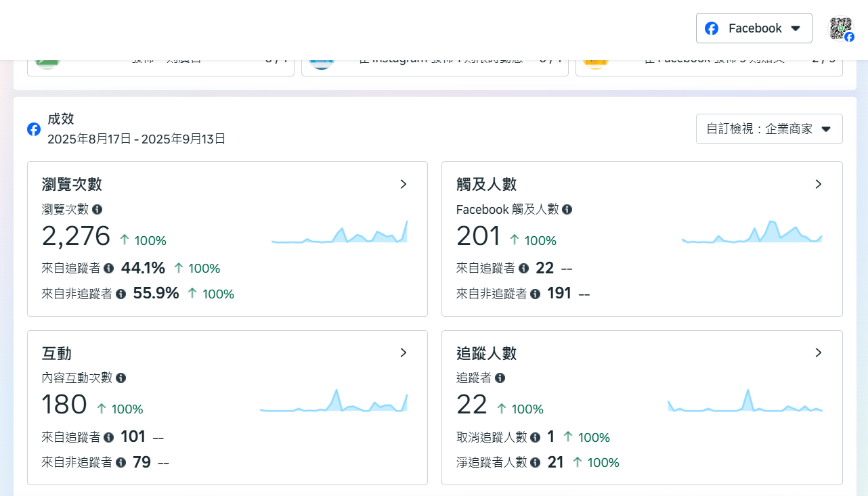Click info icon next to 取消追蹤人數
This screenshot has height=496, width=868.
coord(536,438)
